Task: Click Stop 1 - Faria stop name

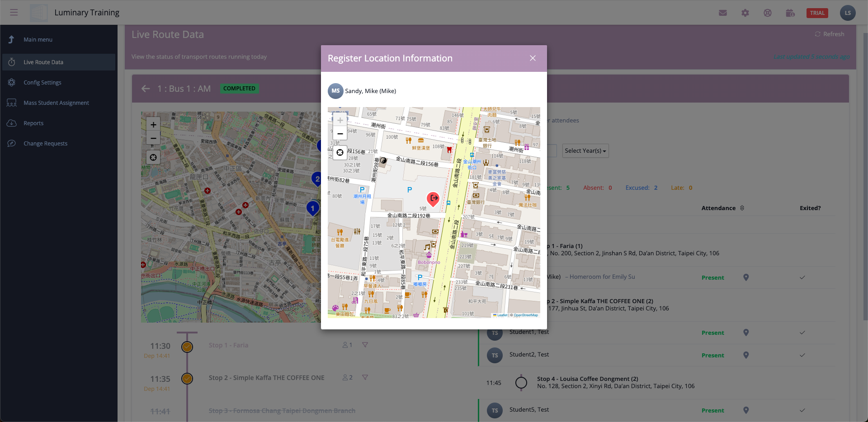Action: point(228,345)
